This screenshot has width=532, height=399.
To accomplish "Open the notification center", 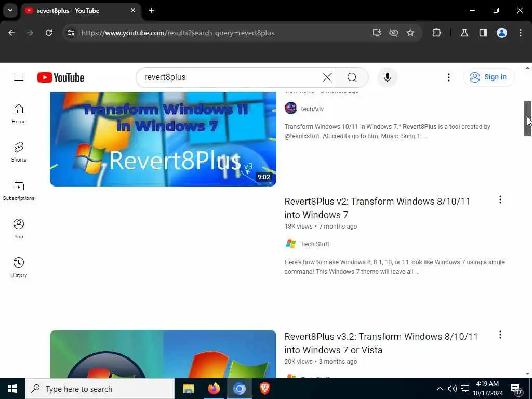I will pyautogui.click(x=516, y=389).
